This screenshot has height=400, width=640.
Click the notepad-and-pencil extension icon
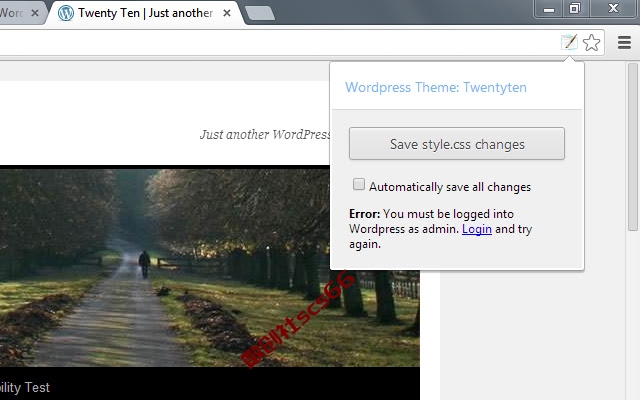click(x=569, y=42)
